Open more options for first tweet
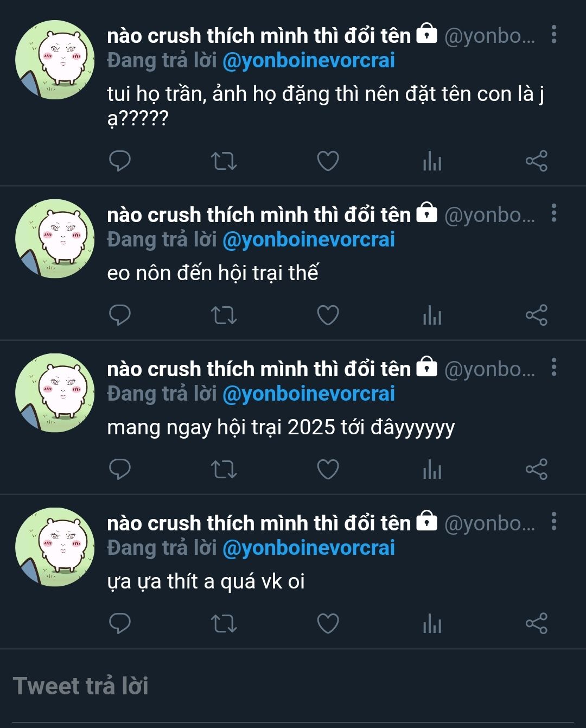Screen dimensions: 586x728 click(553, 34)
